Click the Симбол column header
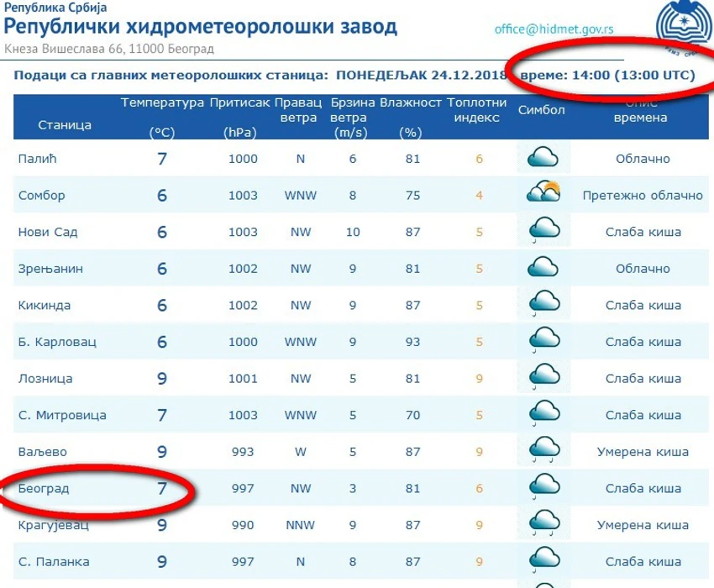 point(542,110)
